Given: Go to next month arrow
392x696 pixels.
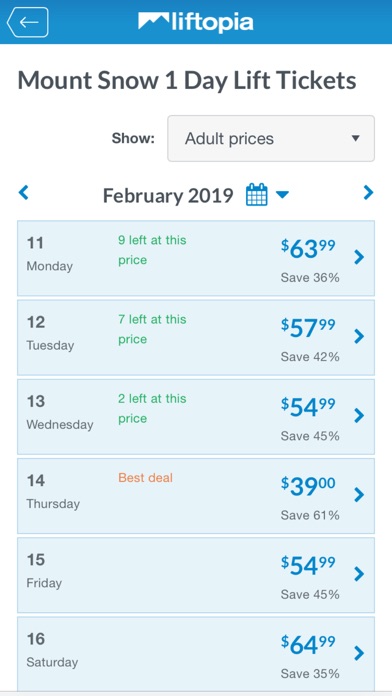Looking at the screenshot, I should click(368, 193).
